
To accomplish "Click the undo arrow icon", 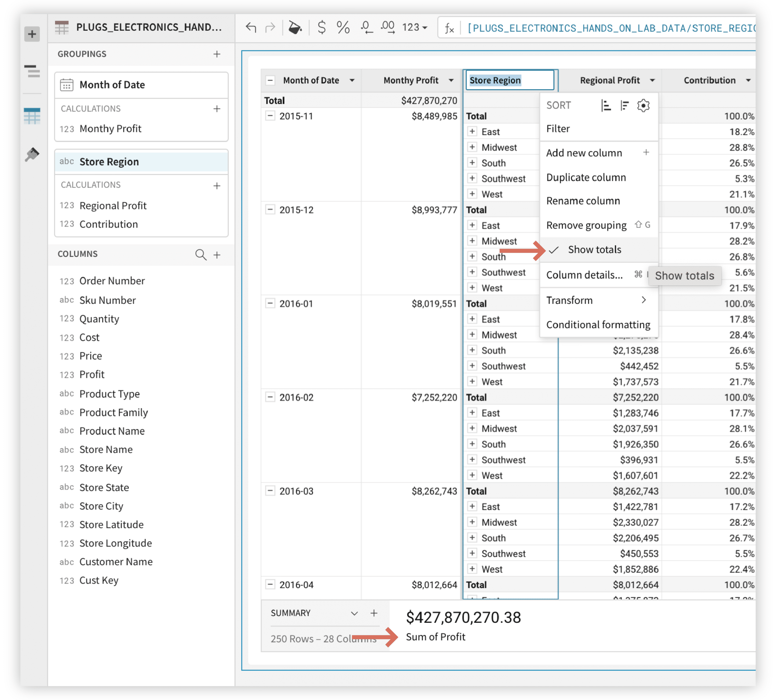I will click(251, 27).
